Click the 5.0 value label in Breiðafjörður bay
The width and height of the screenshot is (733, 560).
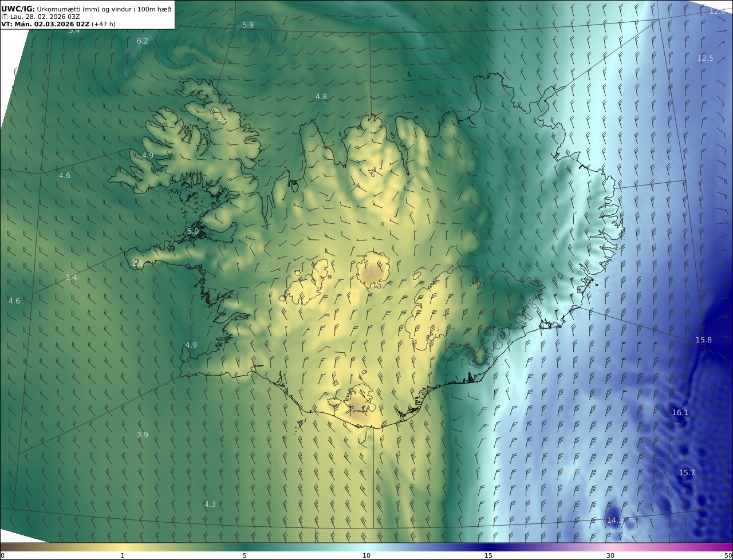point(193,231)
